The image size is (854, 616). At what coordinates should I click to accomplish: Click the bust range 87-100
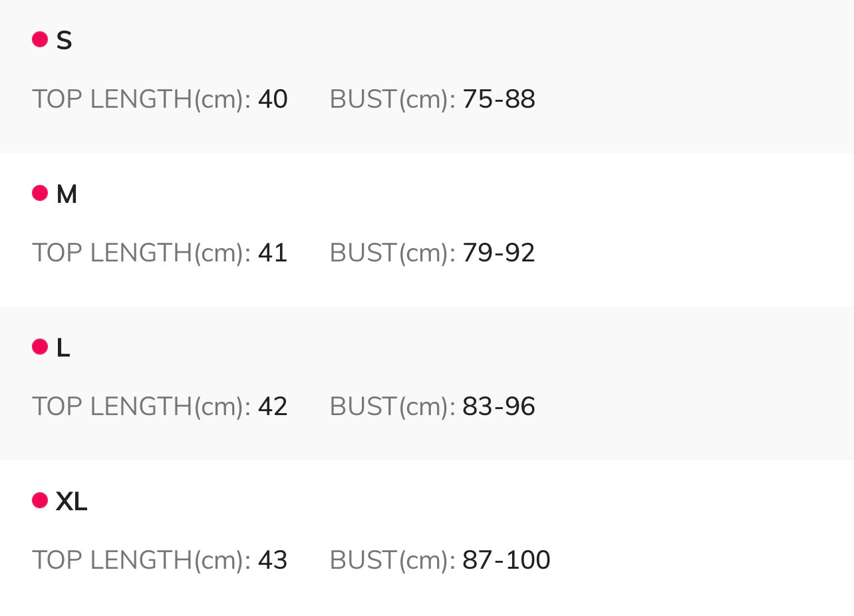pos(506,561)
